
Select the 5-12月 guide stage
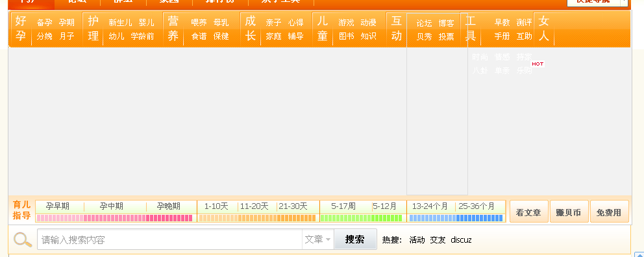384,206
